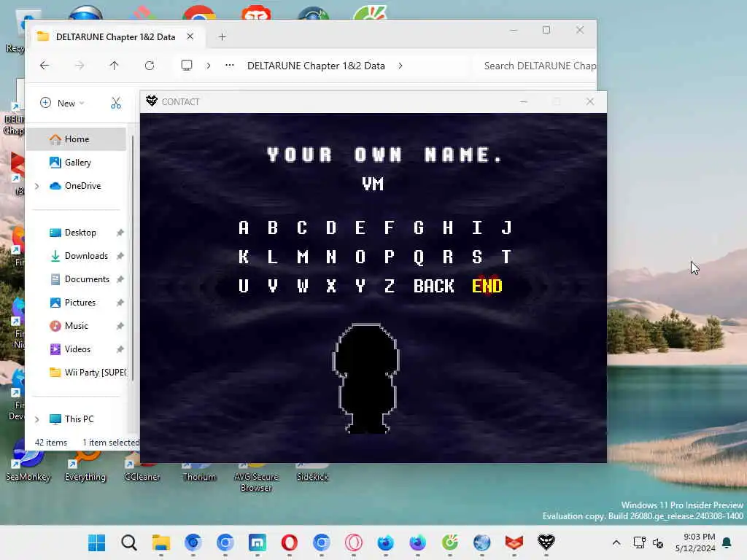
Task: Select the Sidekick desktop shortcut
Action: 312,472
